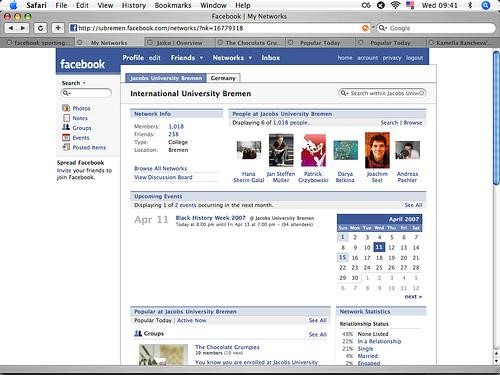The width and height of the screenshot is (500, 375).
Task: Open the Profile link in the Facebook header
Action: tap(133, 58)
